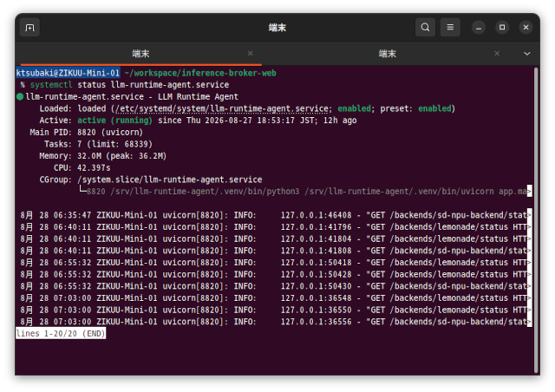
Task: Click the 'lines 1-20/20 (END)' pager status
Action: coord(61,334)
